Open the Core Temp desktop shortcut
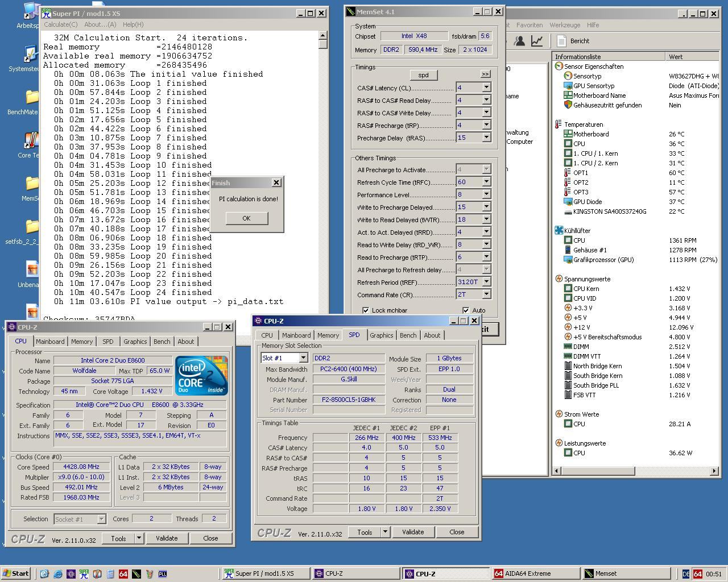Image resolution: width=728 pixels, height=582 pixels. click(31, 140)
